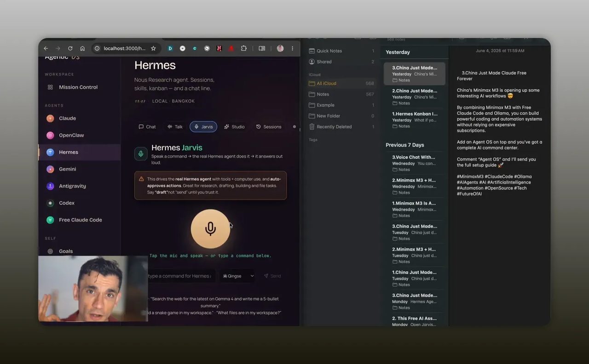Select the Notes folder with 567 notes
Image resolution: width=589 pixels, height=364 pixels.
[x=341, y=94]
